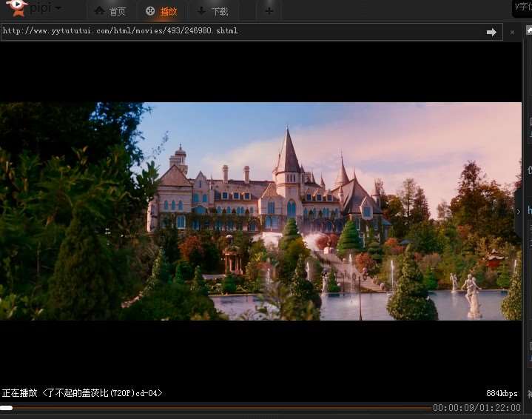This screenshot has height=419, width=532.
Task: Clear the address bar with X button
Action: pyautogui.click(x=512, y=33)
